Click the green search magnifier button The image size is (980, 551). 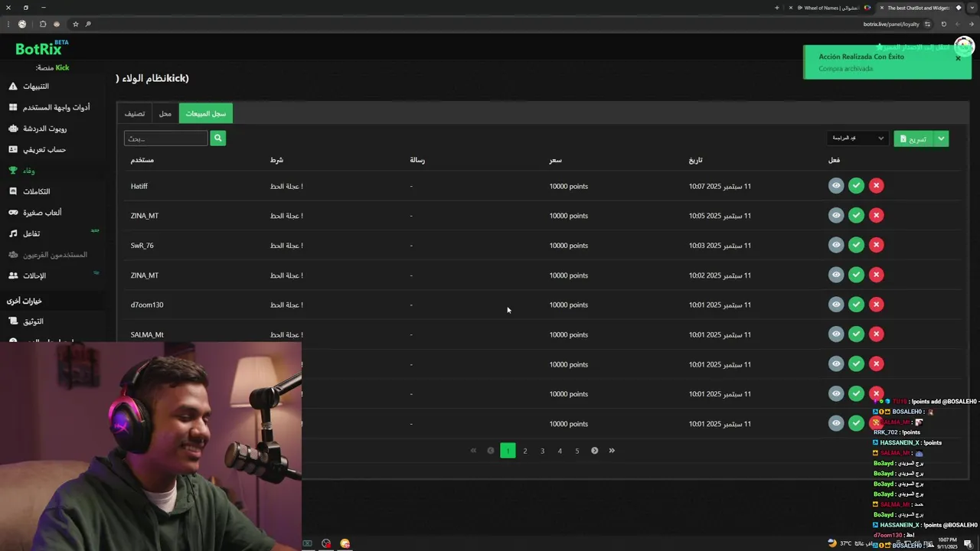coord(217,138)
